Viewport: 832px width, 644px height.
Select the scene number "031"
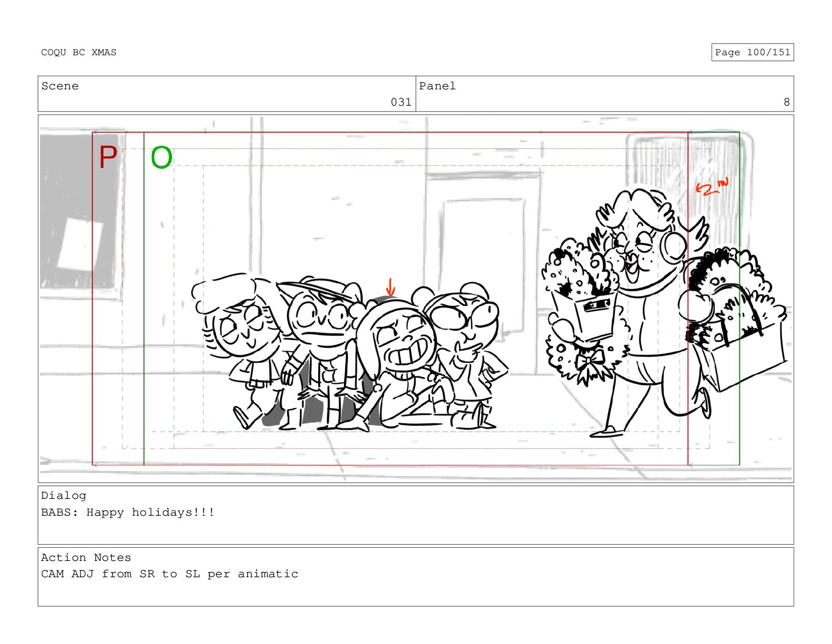tap(401, 102)
